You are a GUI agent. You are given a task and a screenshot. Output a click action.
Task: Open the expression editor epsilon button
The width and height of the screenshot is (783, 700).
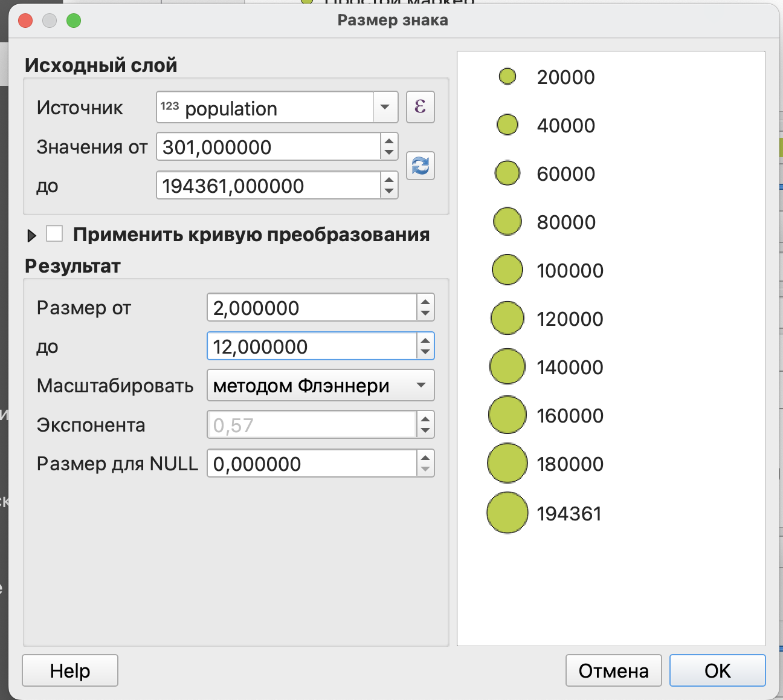[x=420, y=107]
